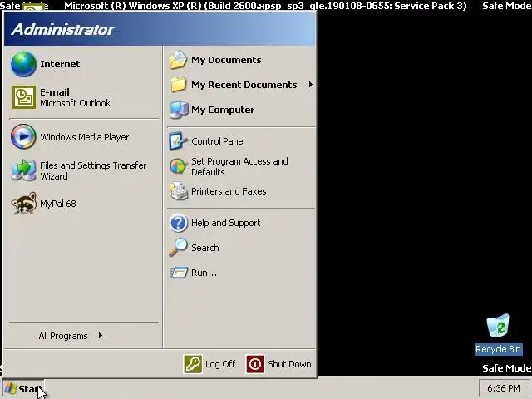532x399 pixels.
Task: Click the My Documents label text
Action: pyautogui.click(x=226, y=60)
